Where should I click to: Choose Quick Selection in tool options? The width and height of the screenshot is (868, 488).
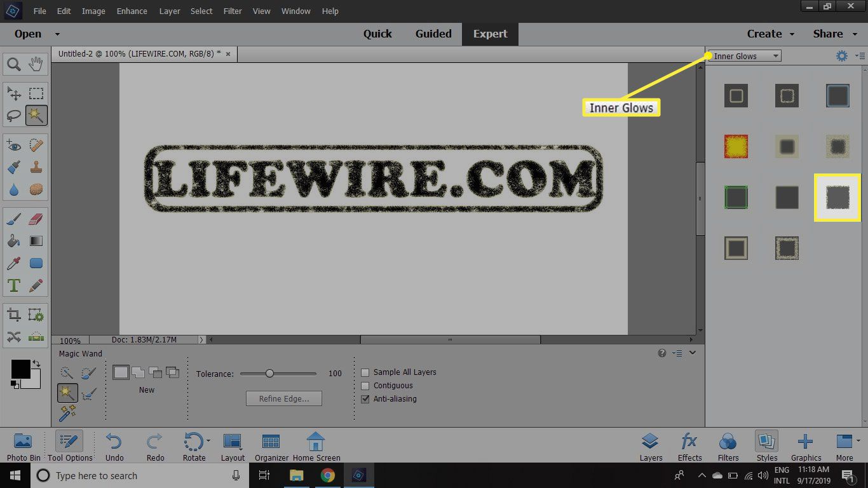pos(67,374)
